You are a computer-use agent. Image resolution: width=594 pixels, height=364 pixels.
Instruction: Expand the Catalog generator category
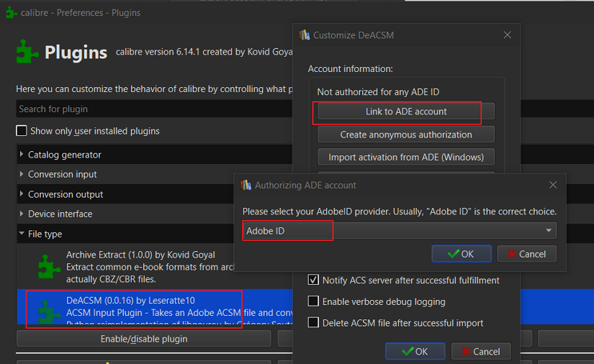[22, 155]
